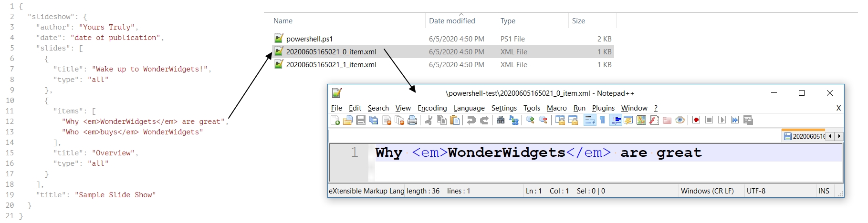868x223 pixels.
Task: Click the Paste clipboard toolbar icon
Action: (x=455, y=120)
